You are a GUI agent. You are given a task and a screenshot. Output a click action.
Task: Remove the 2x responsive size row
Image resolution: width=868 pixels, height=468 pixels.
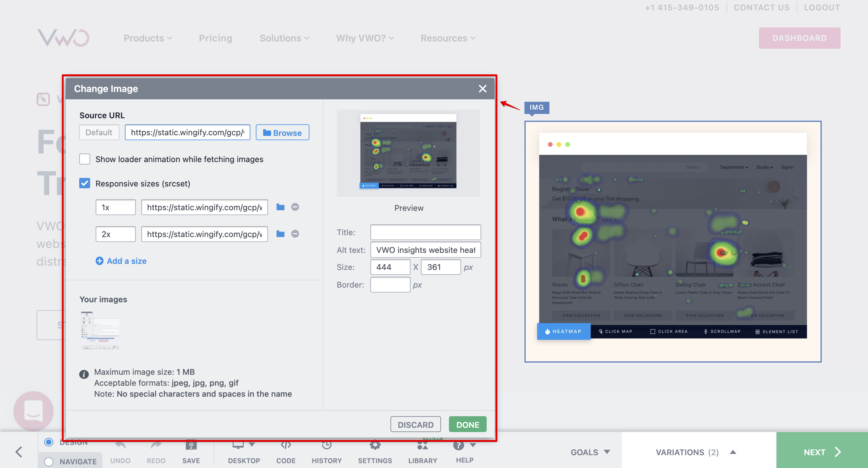click(x=295, y=234)
